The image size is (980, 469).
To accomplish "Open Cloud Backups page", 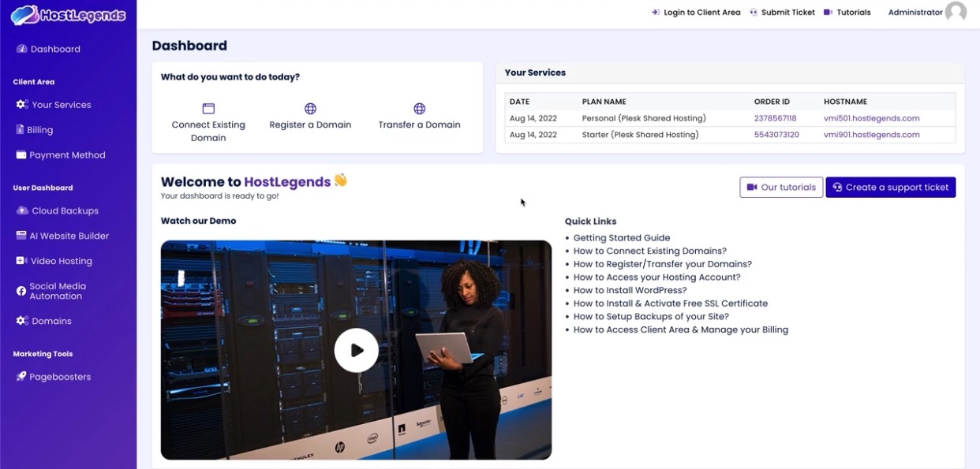I will (65, 210).
